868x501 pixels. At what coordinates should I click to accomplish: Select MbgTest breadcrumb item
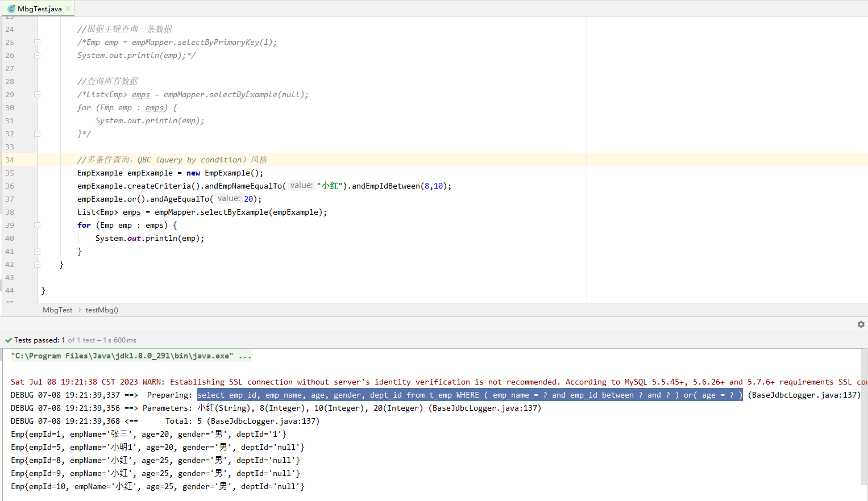point(57,310)
